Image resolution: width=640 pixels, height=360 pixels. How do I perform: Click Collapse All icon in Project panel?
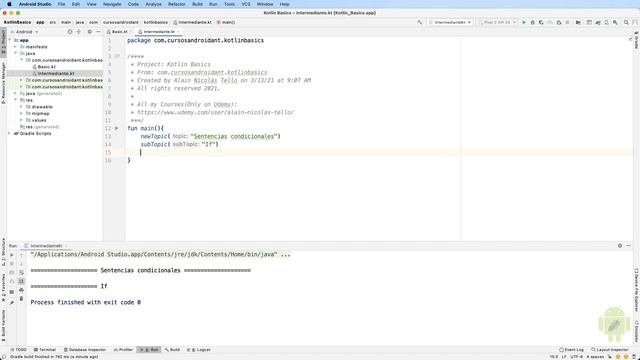click(79, 32)
